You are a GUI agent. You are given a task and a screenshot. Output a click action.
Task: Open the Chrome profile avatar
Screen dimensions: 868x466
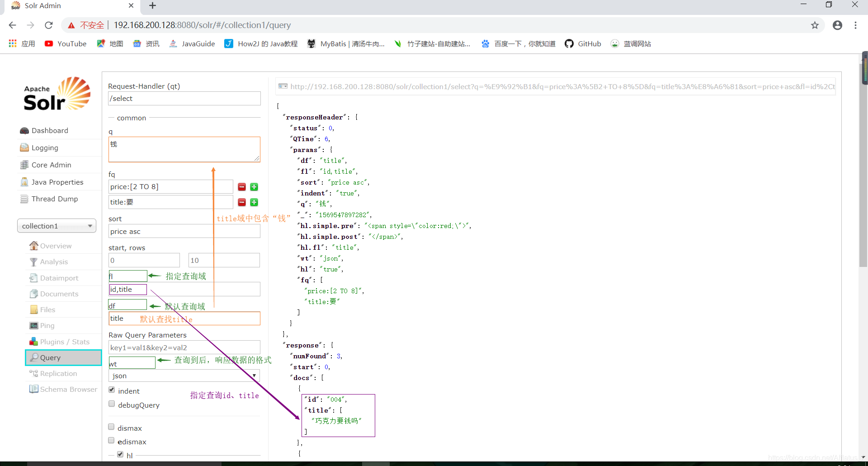pos(837,25)
